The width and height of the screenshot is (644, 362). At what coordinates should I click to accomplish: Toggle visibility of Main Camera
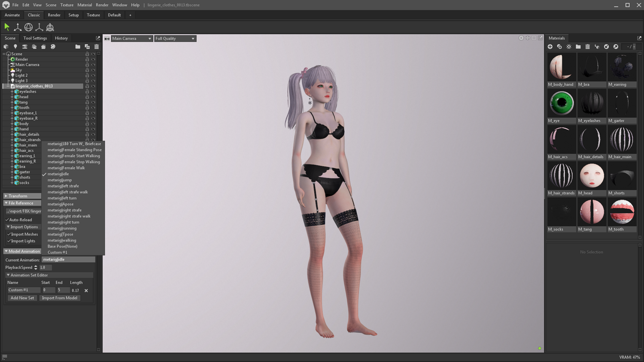[x=93, y=65]
